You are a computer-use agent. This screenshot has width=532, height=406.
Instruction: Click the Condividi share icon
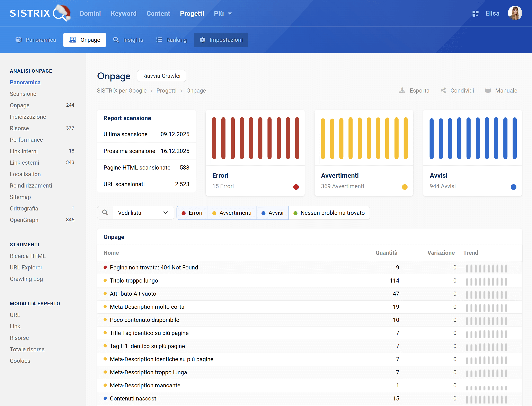tap(444, 90)
